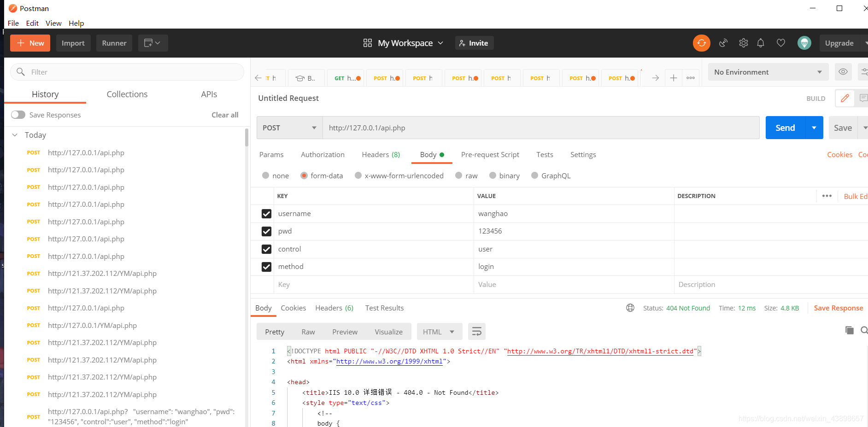Screen dimensions: 868x427
Task: Click the environment quick look eye icon
Action: click(x=843, y=72)
